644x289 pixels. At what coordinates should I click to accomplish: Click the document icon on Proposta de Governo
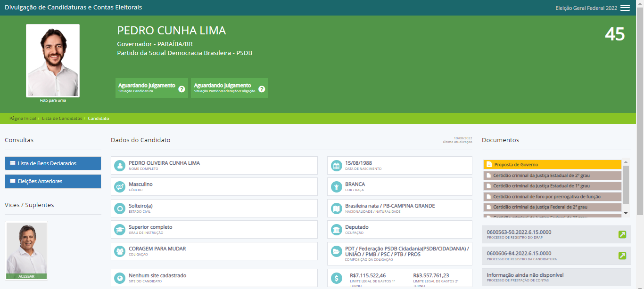(x=489, y=165)
